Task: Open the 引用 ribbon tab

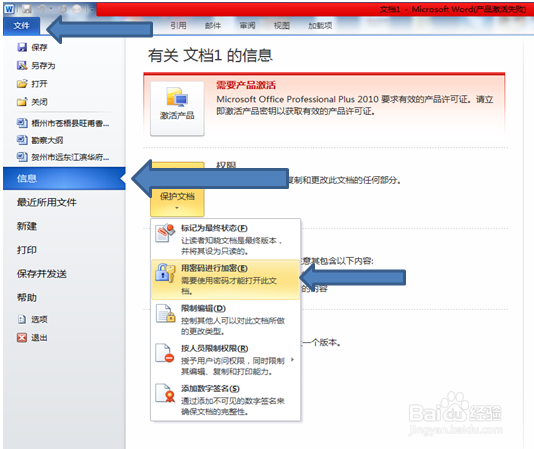Action: 178,26
